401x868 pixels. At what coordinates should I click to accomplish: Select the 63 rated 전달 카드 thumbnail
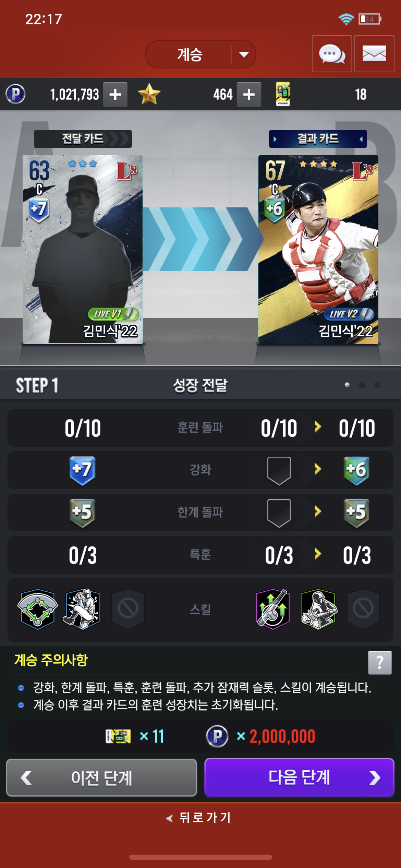pos(83,250)
